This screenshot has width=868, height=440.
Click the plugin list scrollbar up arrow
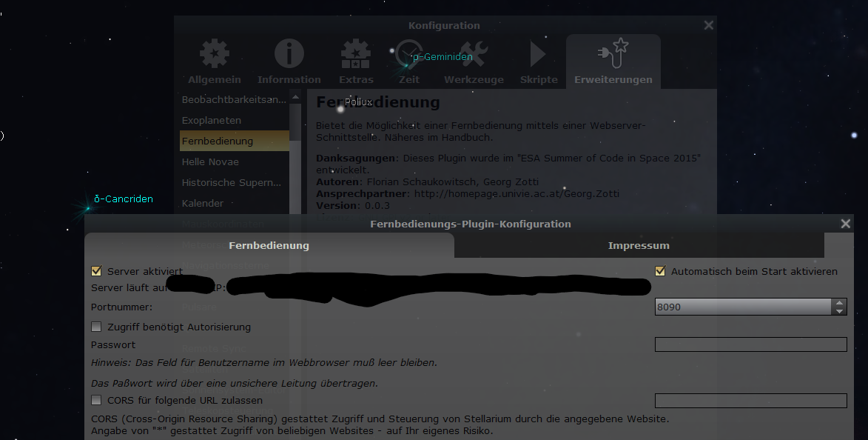click(x=295, y=97)
